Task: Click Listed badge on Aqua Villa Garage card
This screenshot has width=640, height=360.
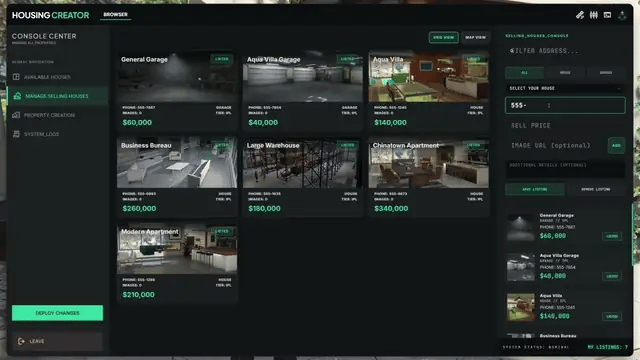Action: point(347,59)
